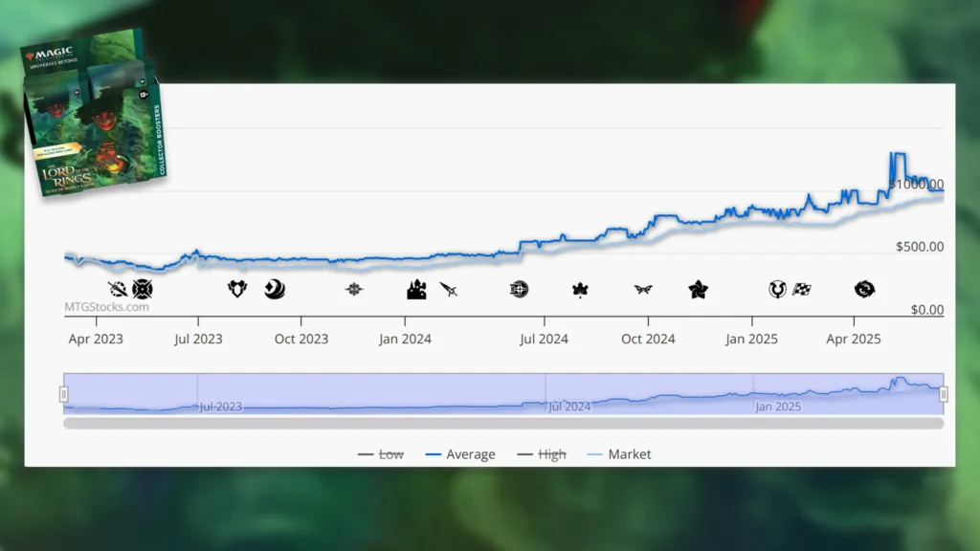The width and height of the screenshot is (980, 551).
Task: Toggle the Market price series off
Action: pyautogui.click(x=618, y=454)
